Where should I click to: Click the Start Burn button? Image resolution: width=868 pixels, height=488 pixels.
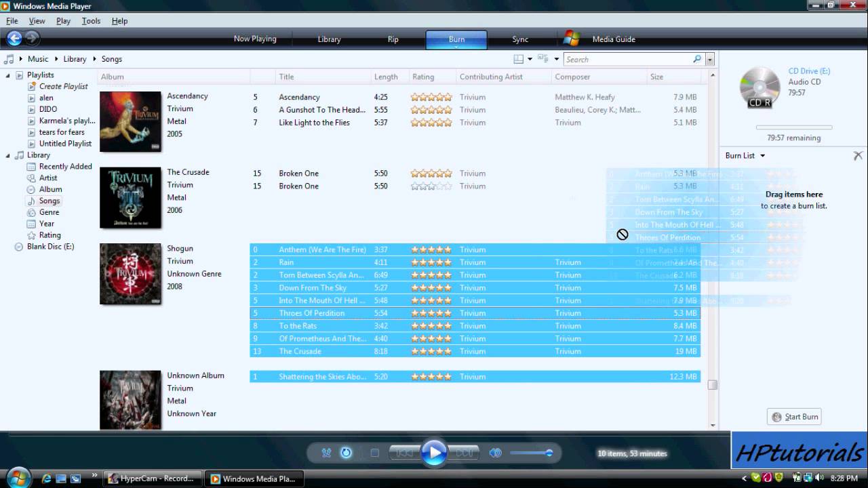(x=794, y=417)
